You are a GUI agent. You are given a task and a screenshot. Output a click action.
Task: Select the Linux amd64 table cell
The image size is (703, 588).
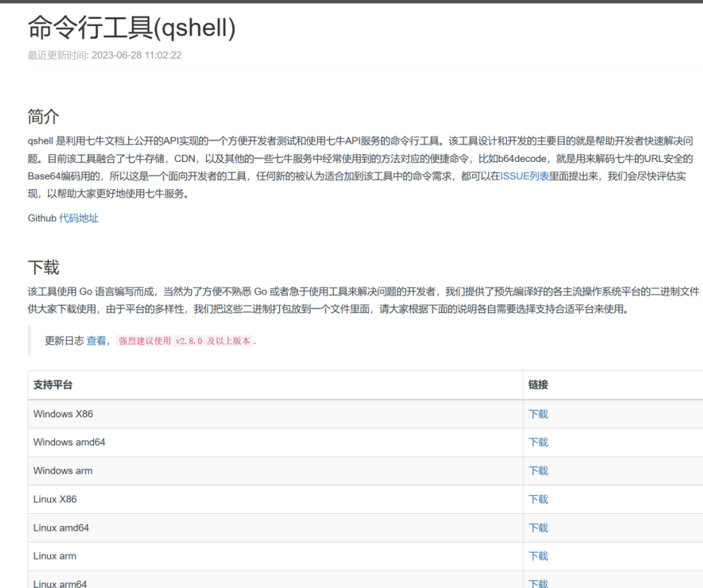click(276, 528)
